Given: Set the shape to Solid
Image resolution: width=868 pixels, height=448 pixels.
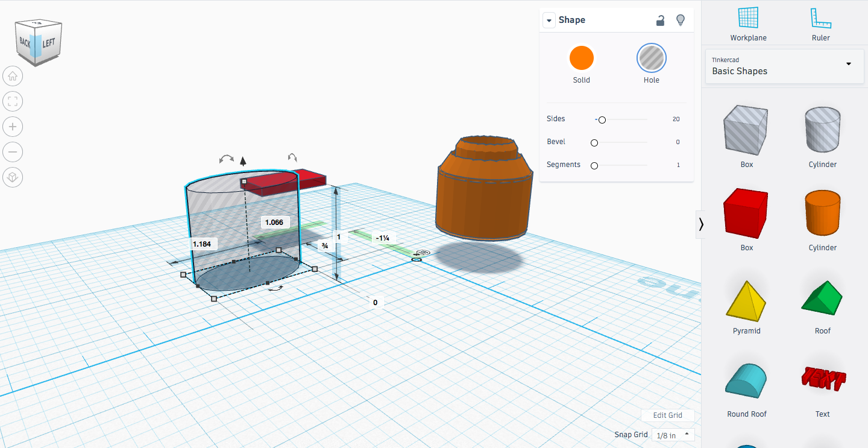Looking at the screenshot, I should [582, 58].
